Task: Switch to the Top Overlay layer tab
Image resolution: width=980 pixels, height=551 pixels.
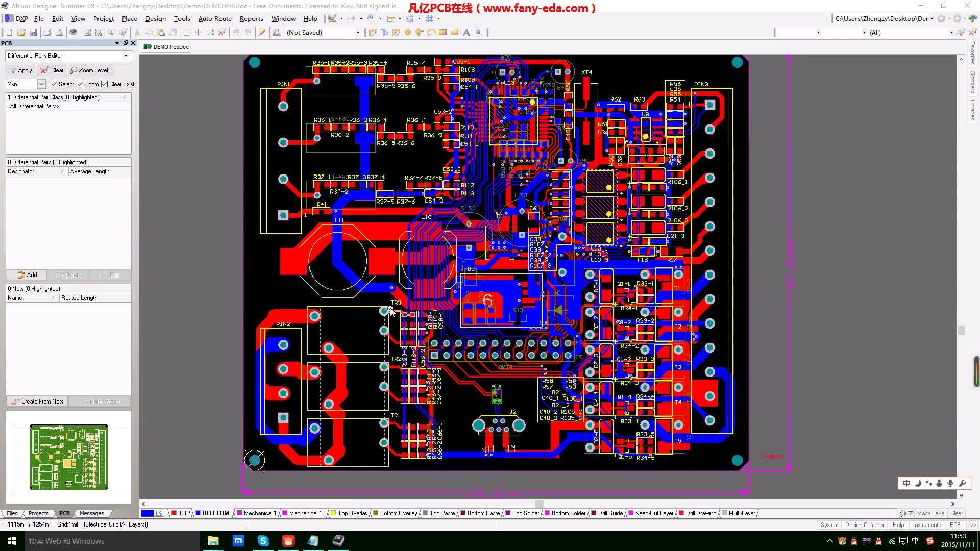Action: click(352, 513)
